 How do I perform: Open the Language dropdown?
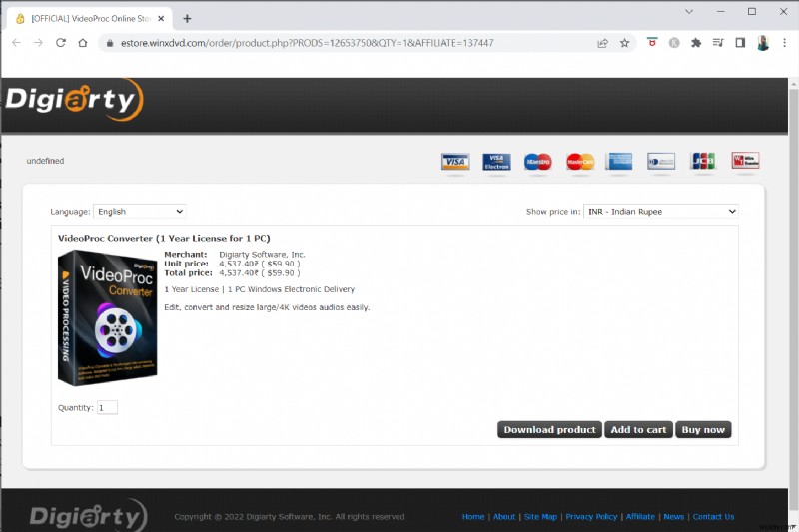coord(140,212)
